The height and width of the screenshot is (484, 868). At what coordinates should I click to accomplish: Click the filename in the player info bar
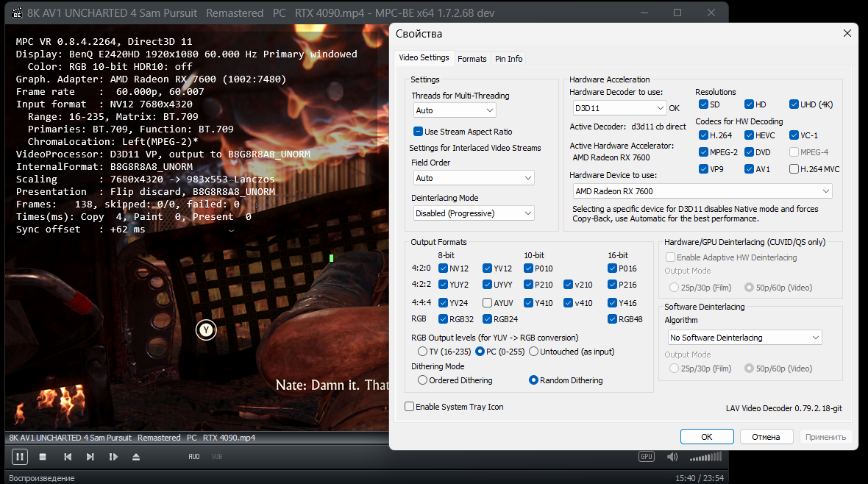coord(132,438)
